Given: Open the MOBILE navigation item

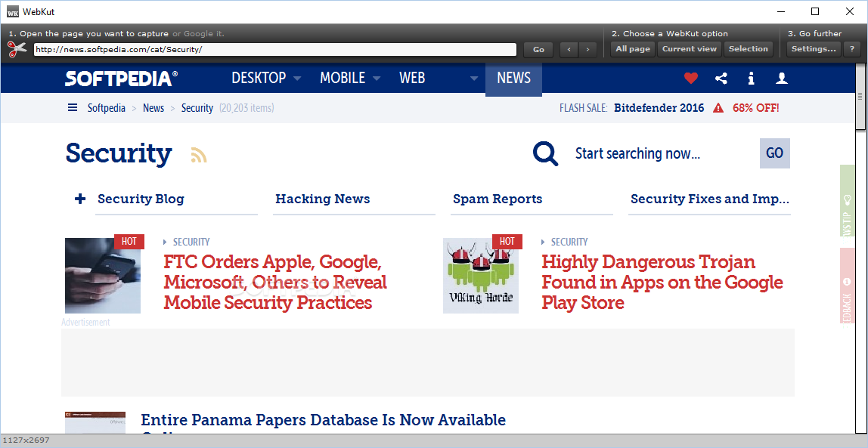Looking at the screenshot, I should click(x=343, y=78).
